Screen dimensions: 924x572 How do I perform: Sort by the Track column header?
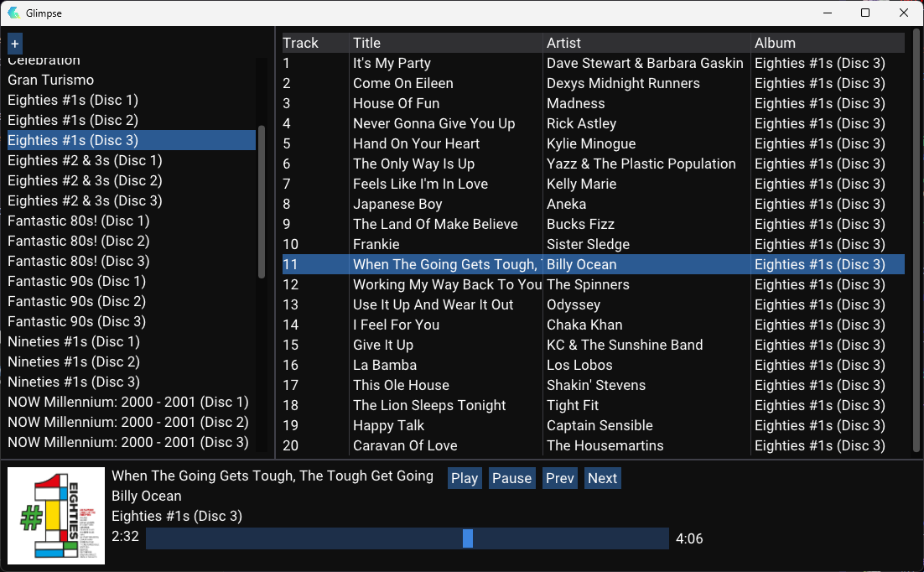coord(315,43)
